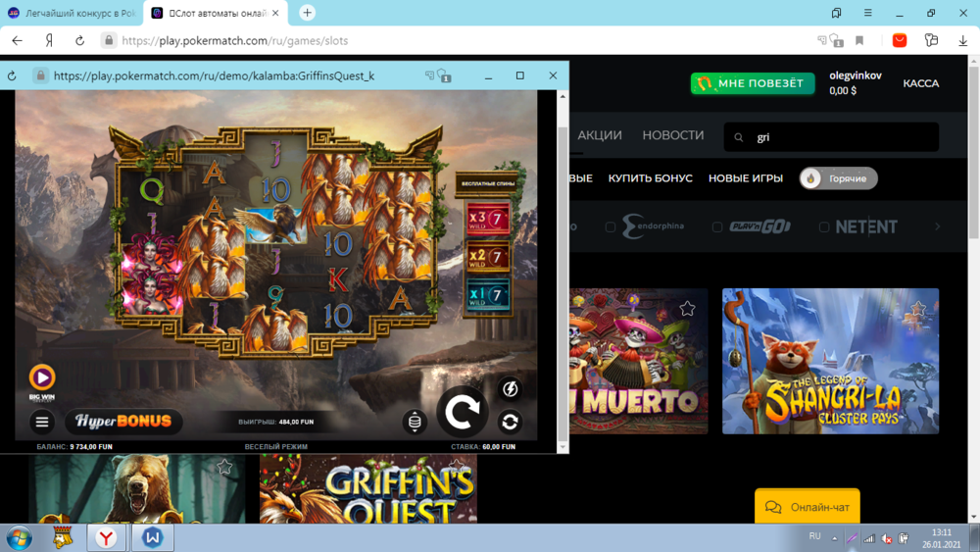
Task: Favorite the Shangri-La game with the star
Action: 918,308
